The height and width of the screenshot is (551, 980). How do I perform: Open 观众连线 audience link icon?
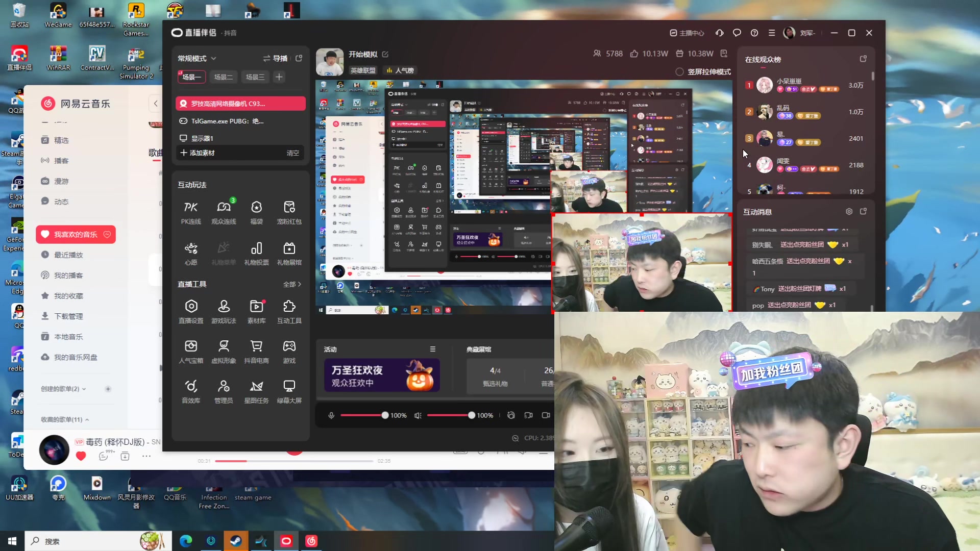pyautogui.click(x=224, y=212)
